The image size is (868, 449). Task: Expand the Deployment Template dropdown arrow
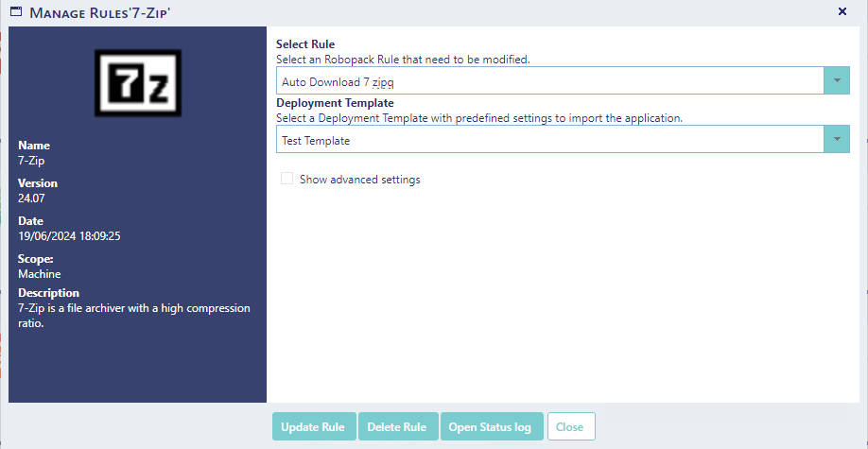click(837, 139)
